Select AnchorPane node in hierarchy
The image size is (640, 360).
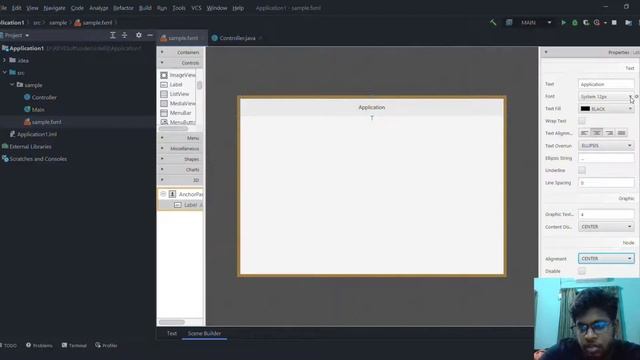(181, 194)
